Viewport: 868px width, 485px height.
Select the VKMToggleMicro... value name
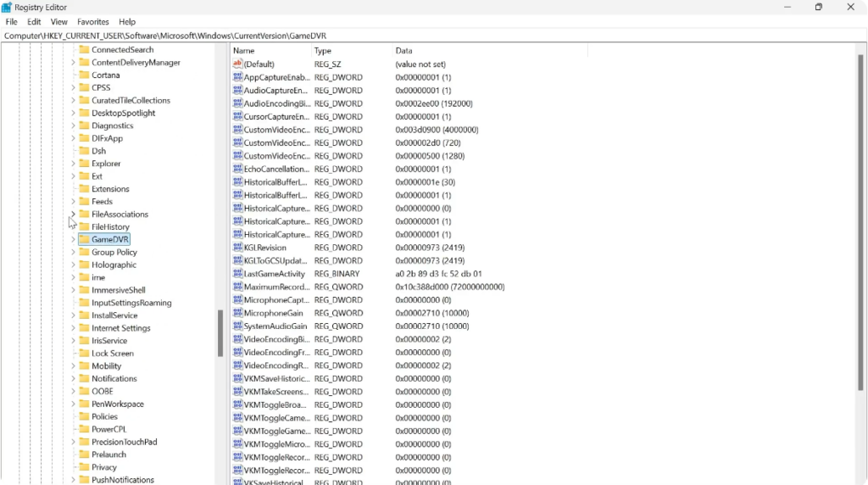click(x=275, y=444)
